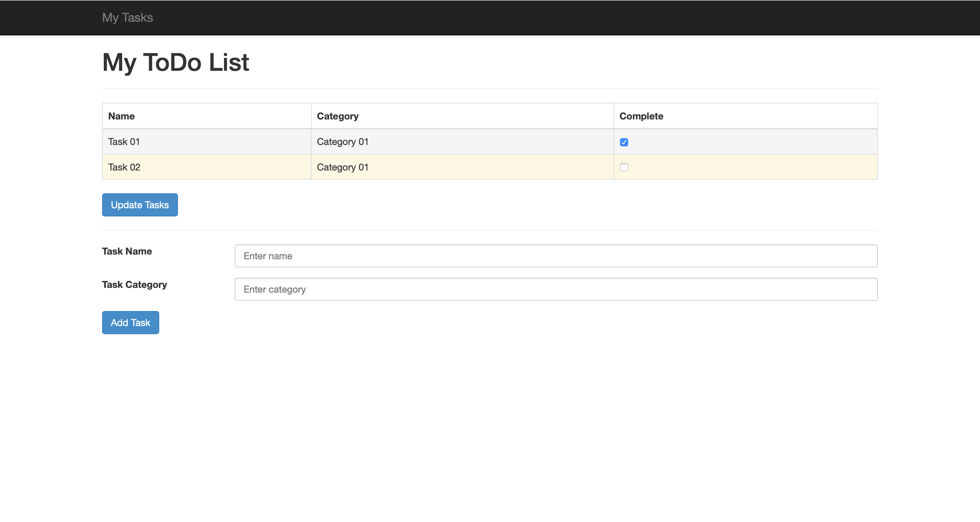The height and width of the screenshot is (522, 980).
Task: Click Category 01 in the Task 01 row
Action: pos(342,142)
